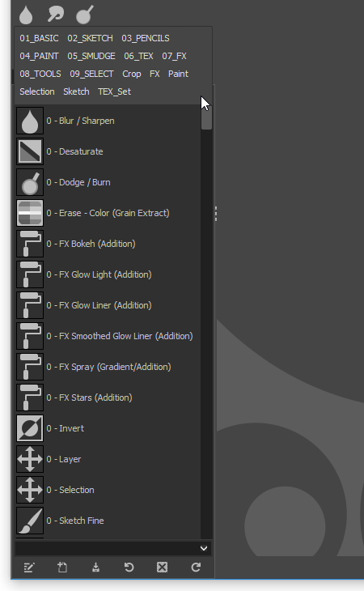
Task: Open the water drop tab at top
Action: coord(26,15)
